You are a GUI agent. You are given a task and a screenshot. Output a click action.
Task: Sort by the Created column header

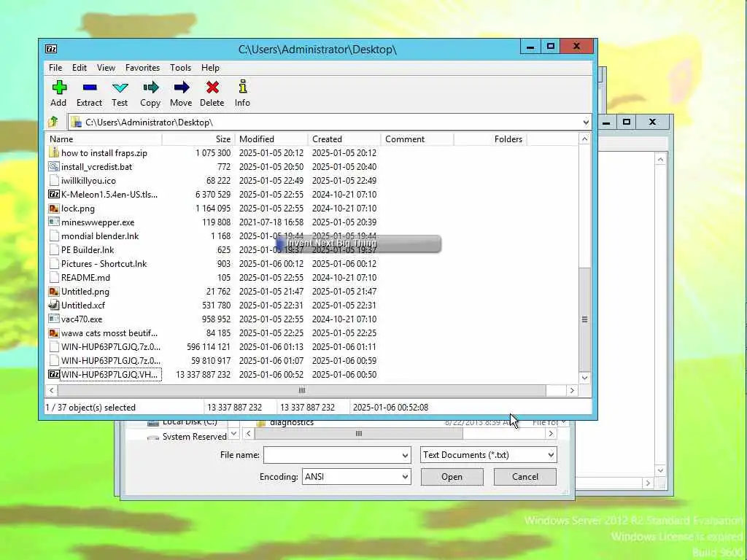pos(344,139)
